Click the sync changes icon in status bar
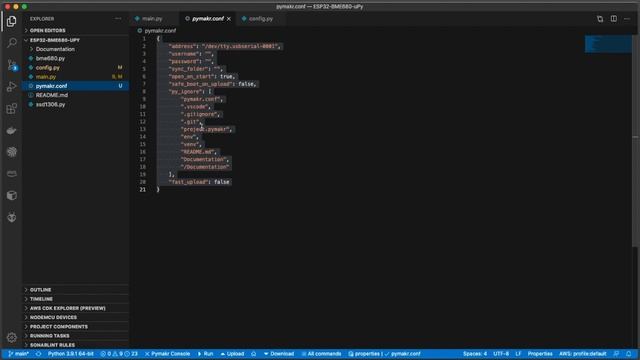640x360 pixels. coord(38,354)
